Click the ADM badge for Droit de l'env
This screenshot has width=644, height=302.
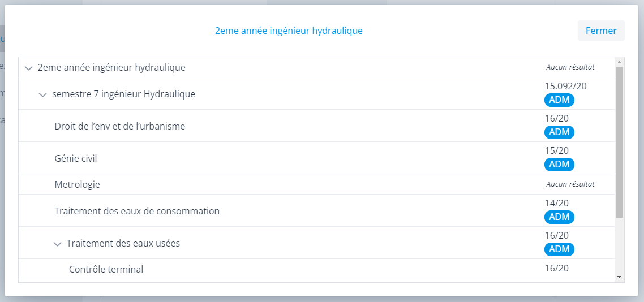[x=559, y=132]
